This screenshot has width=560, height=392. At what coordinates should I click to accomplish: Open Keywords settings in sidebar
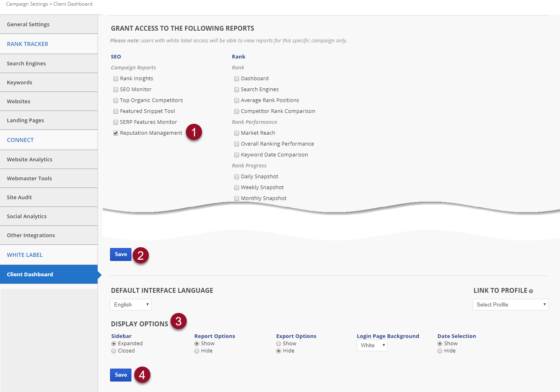tap(19, 82)
